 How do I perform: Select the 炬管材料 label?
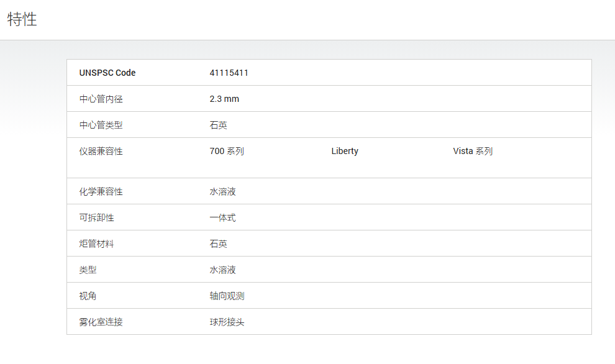click(x=96, y=244)
